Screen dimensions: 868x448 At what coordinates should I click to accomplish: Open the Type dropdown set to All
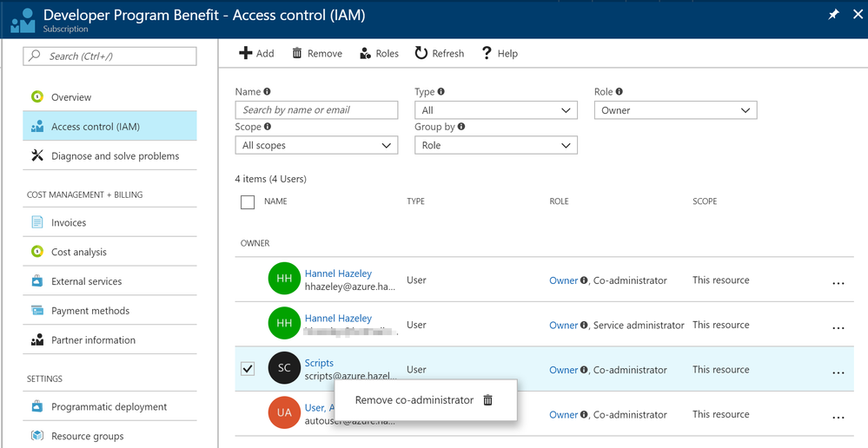[495, 109]
